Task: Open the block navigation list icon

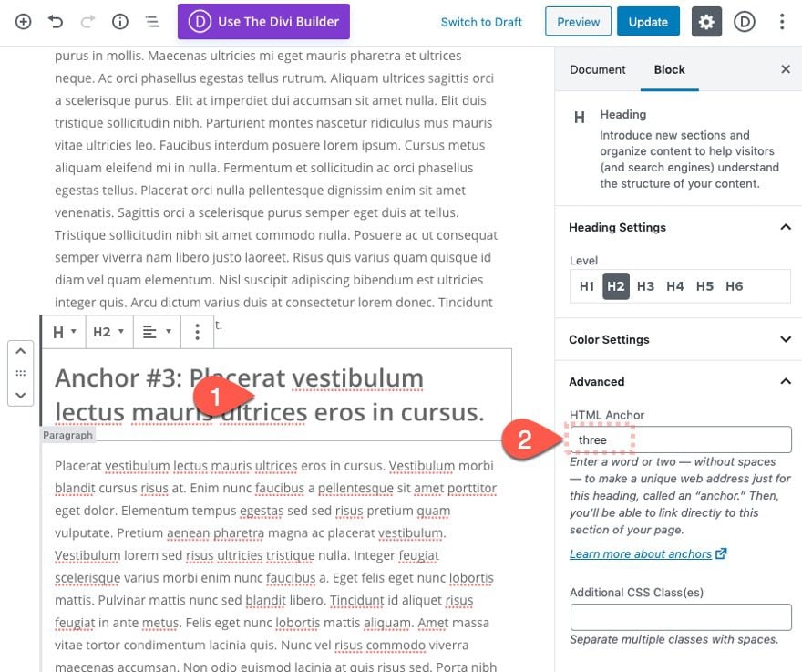Action: click(x=152, y=22)
